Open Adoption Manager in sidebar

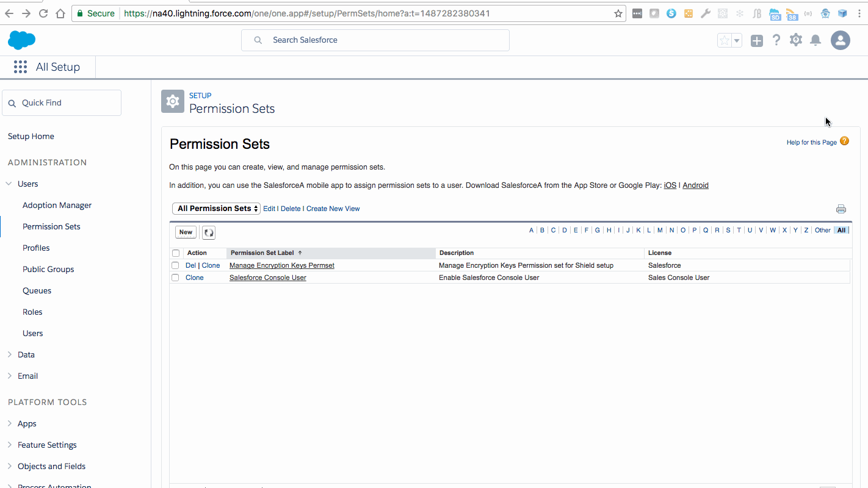tap(57, 205)
